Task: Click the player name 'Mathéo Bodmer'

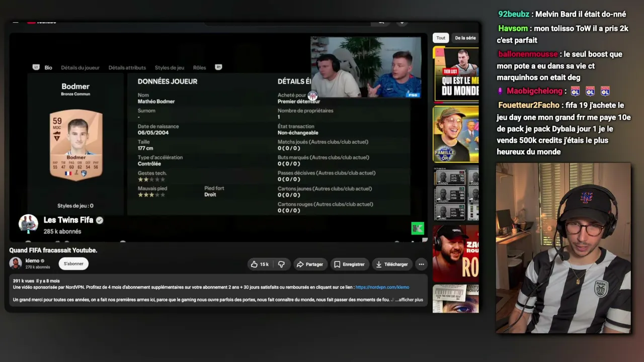Action: pyautogui.click(x=156, y=102)
